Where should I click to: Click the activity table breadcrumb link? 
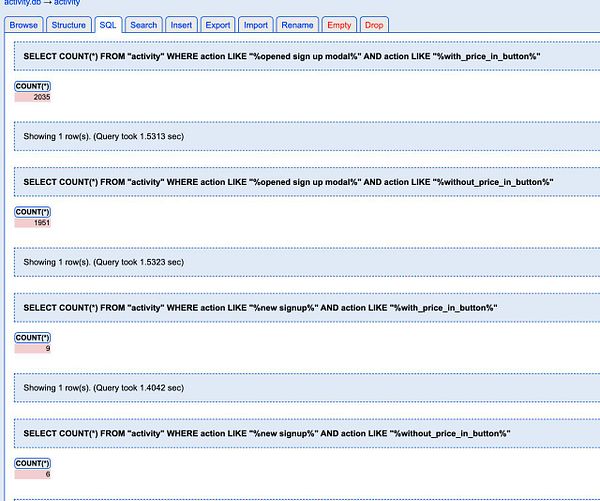[67, 3]
